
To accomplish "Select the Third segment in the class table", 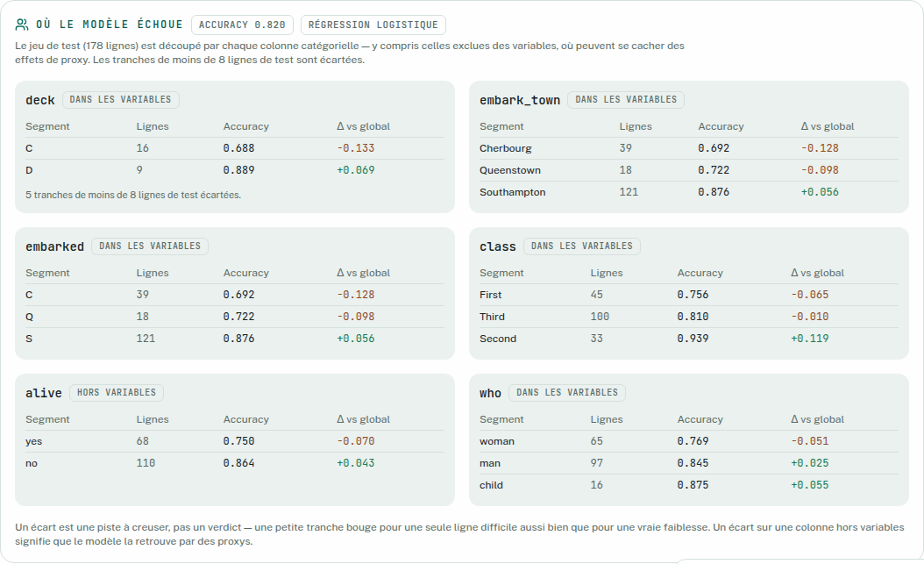I will click(492, 317).
